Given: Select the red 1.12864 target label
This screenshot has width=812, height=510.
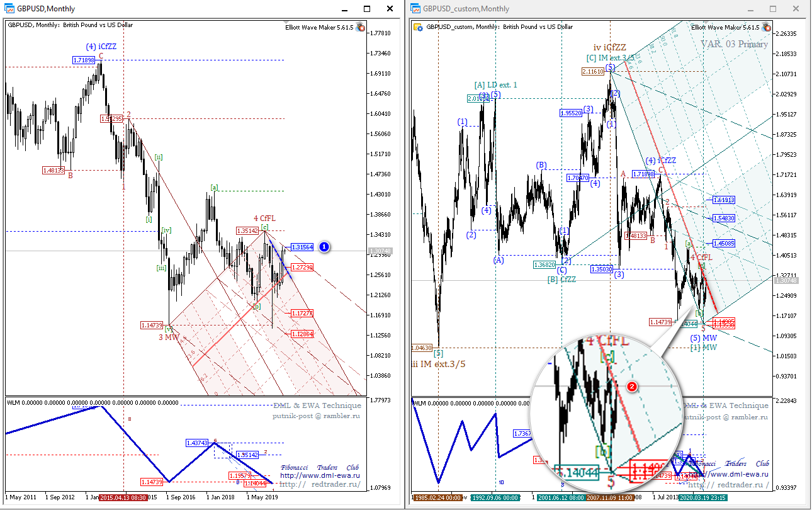Looking at the screenshot, I should pyautogui.click(x=302, y=334).
